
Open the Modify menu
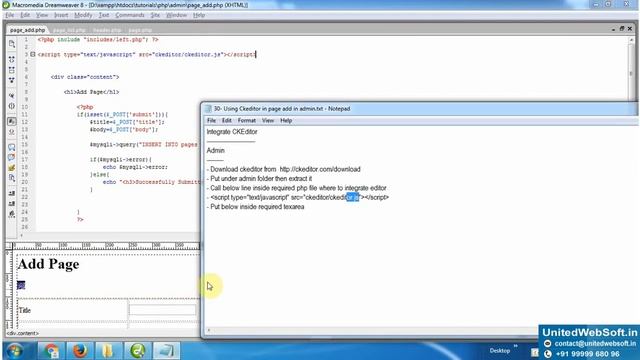tap(83, 15)
